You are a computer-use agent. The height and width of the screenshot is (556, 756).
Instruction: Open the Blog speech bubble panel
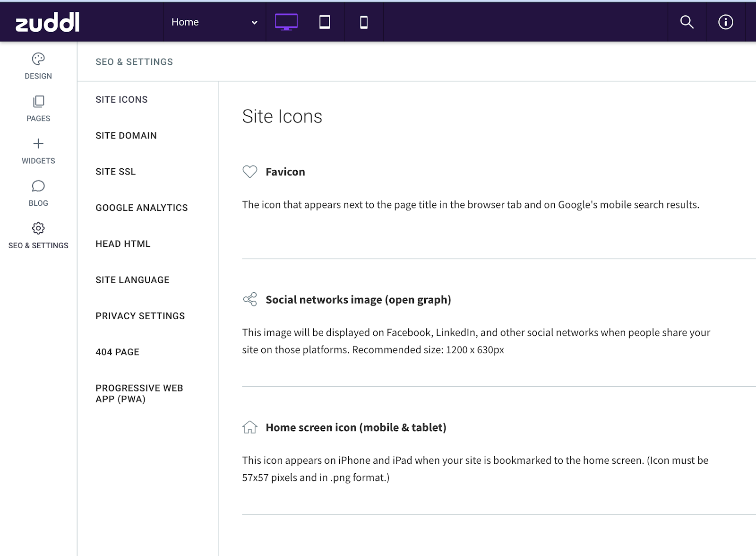point(38,193)
